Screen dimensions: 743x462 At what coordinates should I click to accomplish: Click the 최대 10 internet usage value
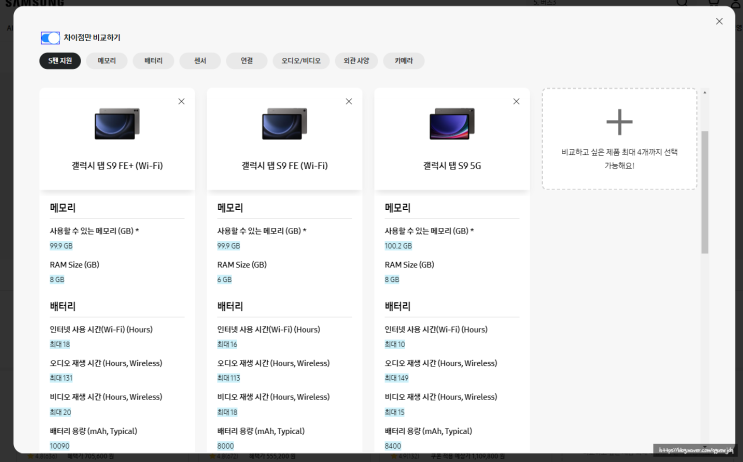[395, 344]
